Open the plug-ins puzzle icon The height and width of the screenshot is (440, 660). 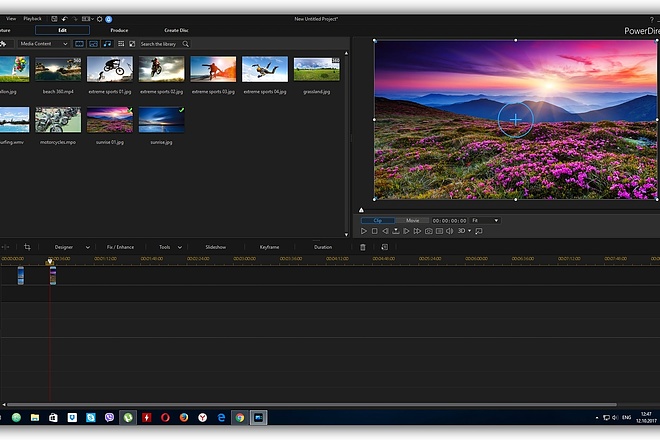3,44
